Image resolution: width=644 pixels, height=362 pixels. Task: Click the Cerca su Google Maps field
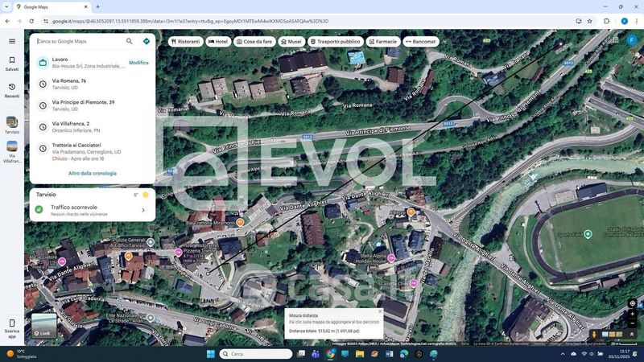coord(79,41)
